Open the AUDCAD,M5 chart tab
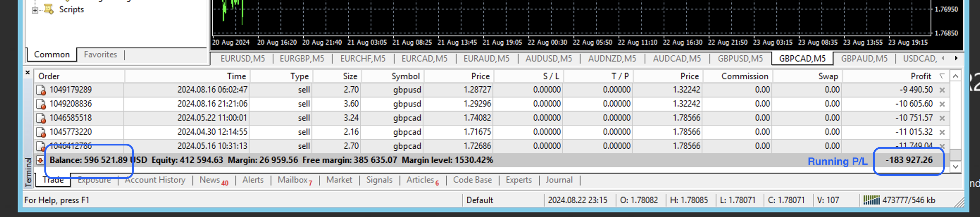 click(677, 58)
